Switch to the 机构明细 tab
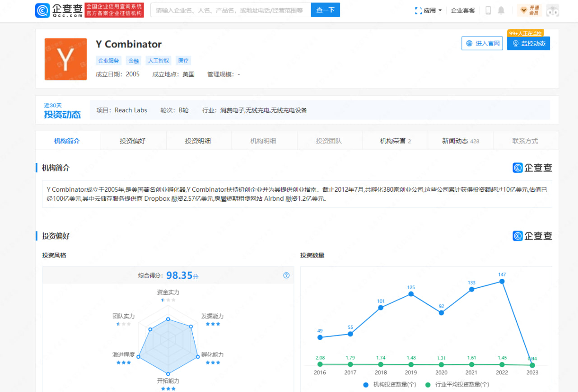 [x=264, y=141]
